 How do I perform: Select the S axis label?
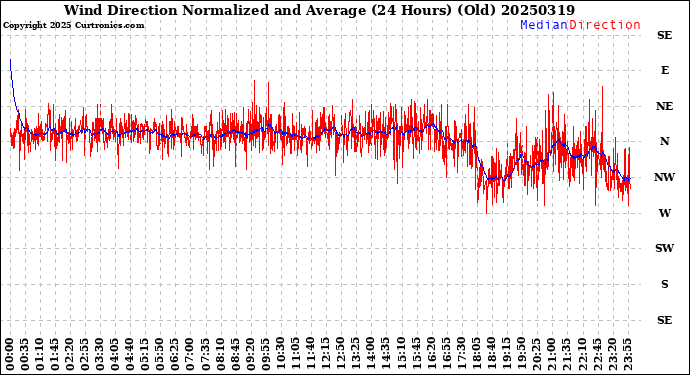click(664, 284)
